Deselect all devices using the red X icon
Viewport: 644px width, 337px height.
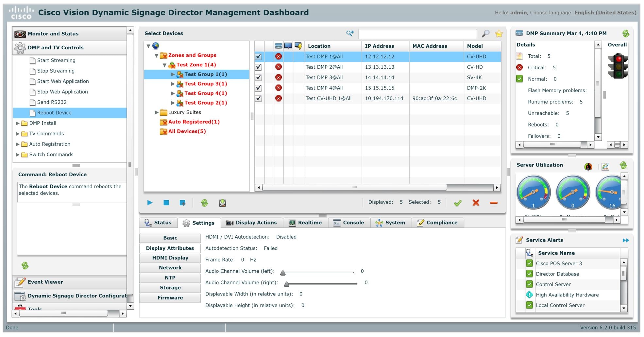(x=476, y=203)
